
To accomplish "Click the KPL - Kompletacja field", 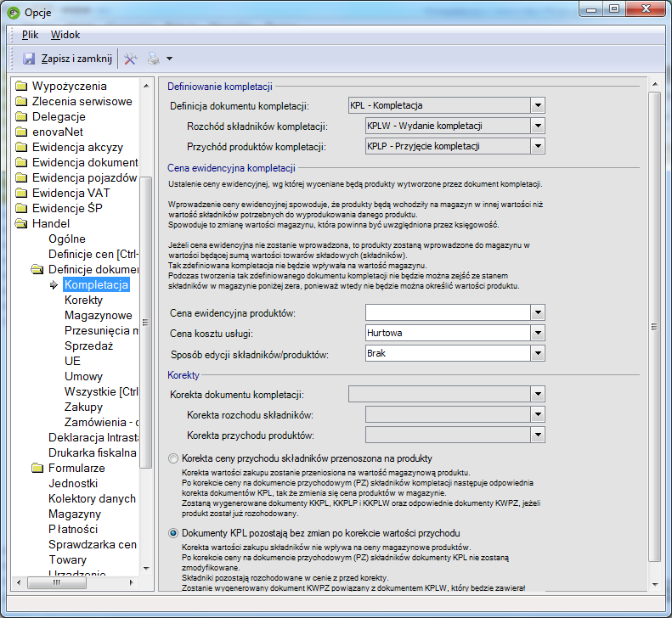I will click(x=439, y=105).
